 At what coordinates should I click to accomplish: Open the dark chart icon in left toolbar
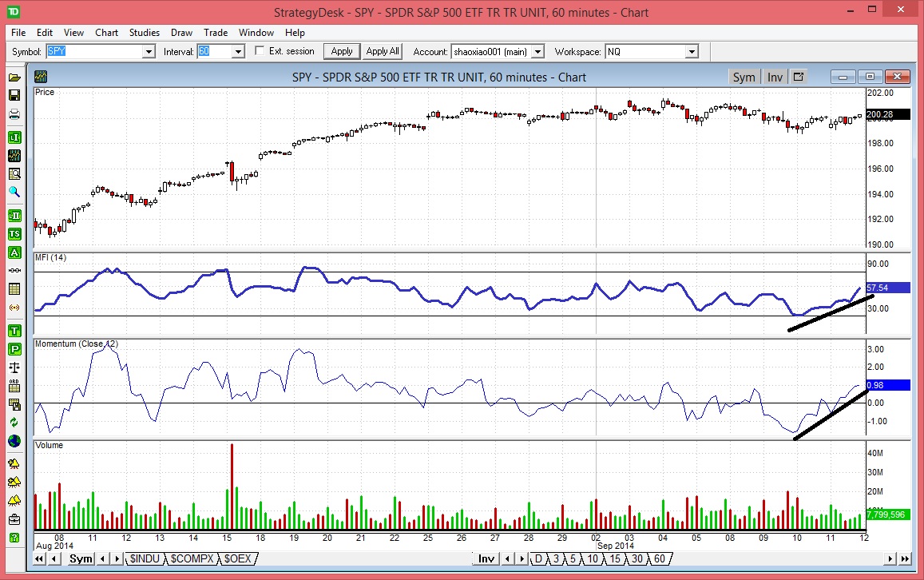pos(14,156)
